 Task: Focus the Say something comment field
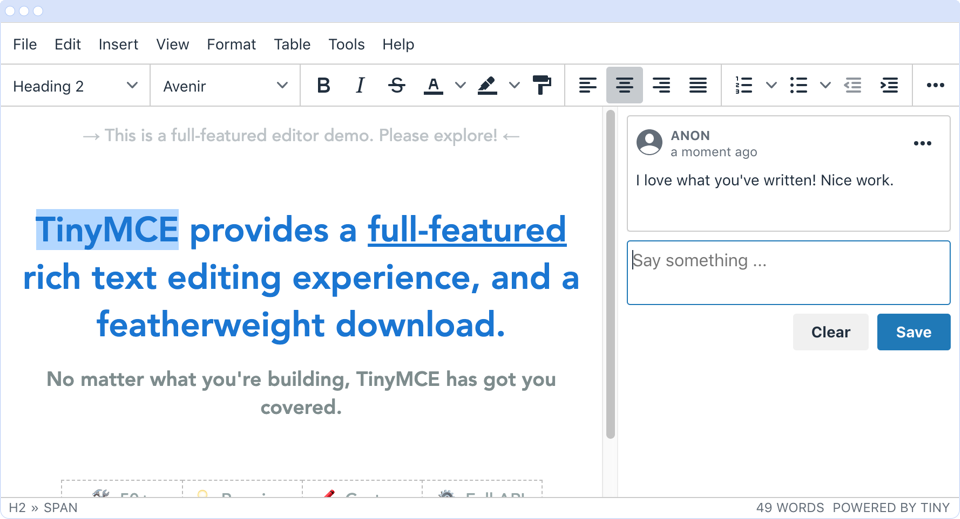(789, 272)
